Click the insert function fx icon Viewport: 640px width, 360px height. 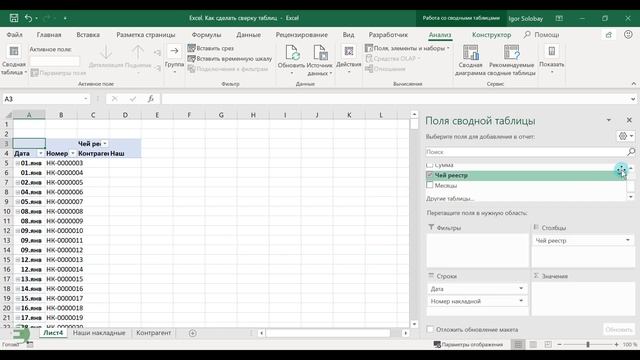pyautogui.click(x=151, y=99)
